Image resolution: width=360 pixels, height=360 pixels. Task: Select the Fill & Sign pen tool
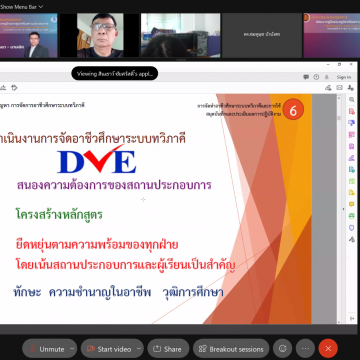tap(351, 158)
